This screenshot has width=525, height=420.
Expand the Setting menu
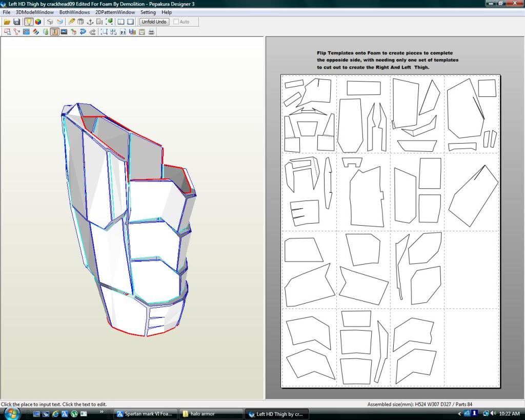tap(148, 12)
